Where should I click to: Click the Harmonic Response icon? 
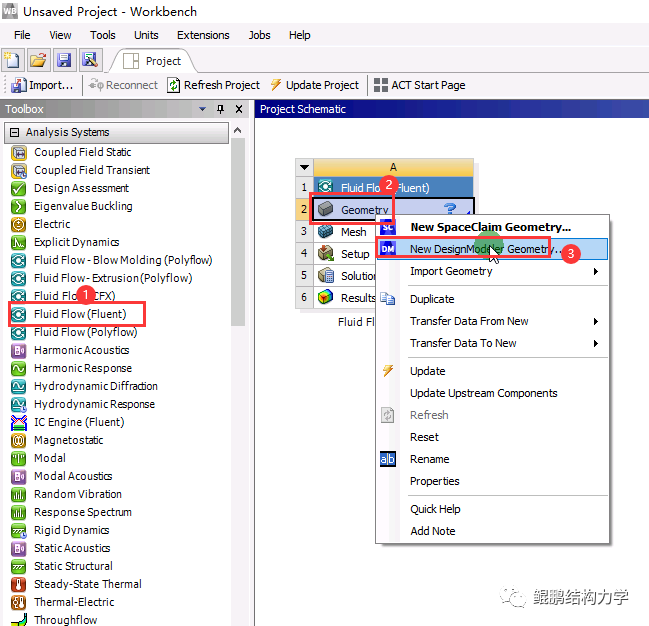click(x=19, y=368)
